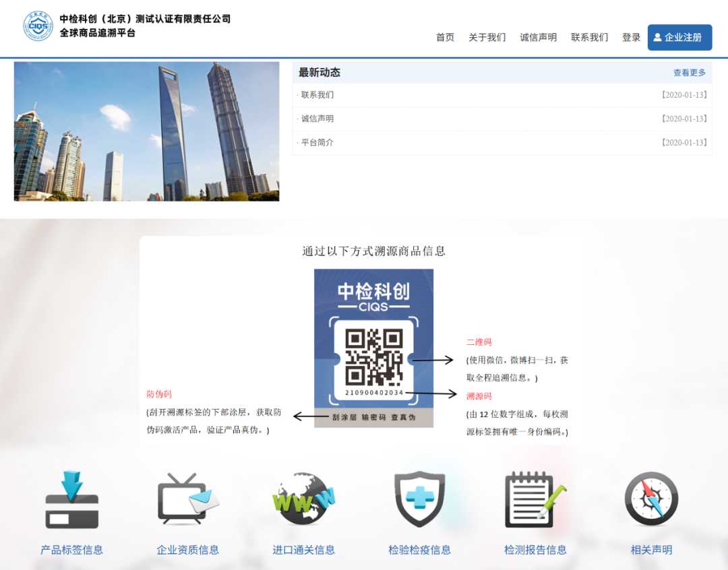Open the 诚信声明 news list entry
Viewport: 728px width, 570px height.
pyautogui.click(x=317, y=119)
